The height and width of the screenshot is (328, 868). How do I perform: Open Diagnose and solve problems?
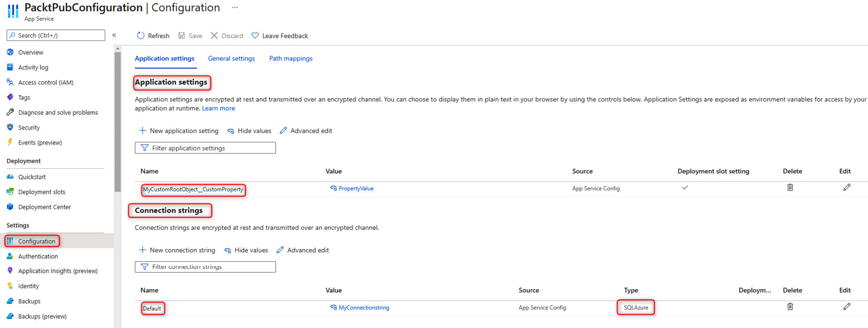58,112
